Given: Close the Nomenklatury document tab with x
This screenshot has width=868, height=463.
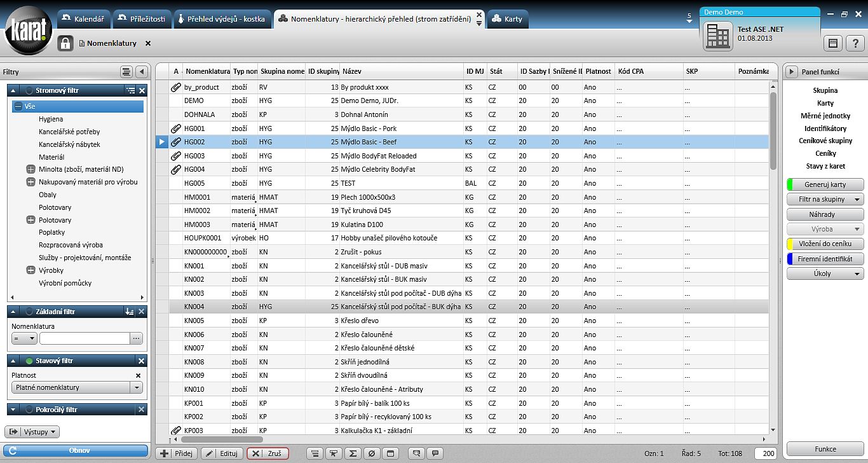Looking at the screenshot, I should (x=148, y=43).
